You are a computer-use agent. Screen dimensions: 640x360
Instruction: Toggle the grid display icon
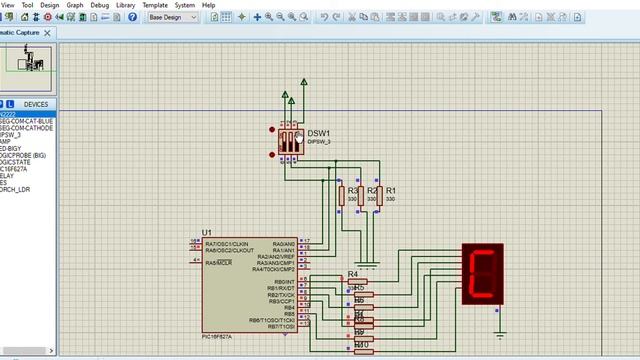pyautogui.click(x=226, y=17)
